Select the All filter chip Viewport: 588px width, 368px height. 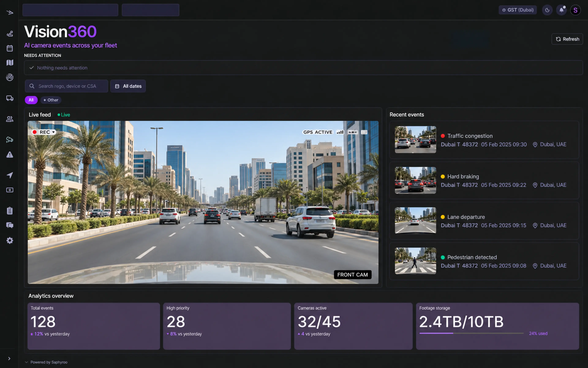pos(31,100)
